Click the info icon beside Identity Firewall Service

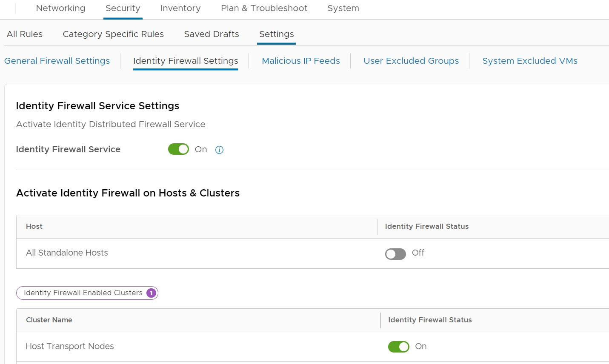[219, 150]
